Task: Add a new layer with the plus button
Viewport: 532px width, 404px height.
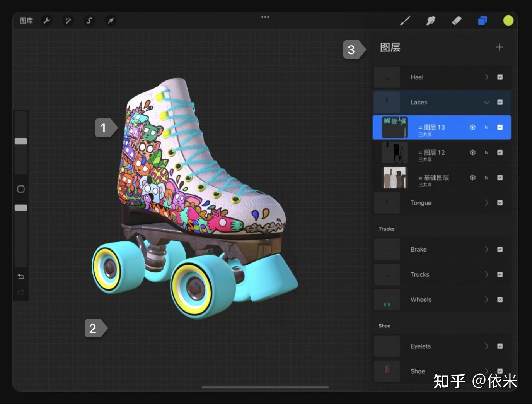Action: 499,47
